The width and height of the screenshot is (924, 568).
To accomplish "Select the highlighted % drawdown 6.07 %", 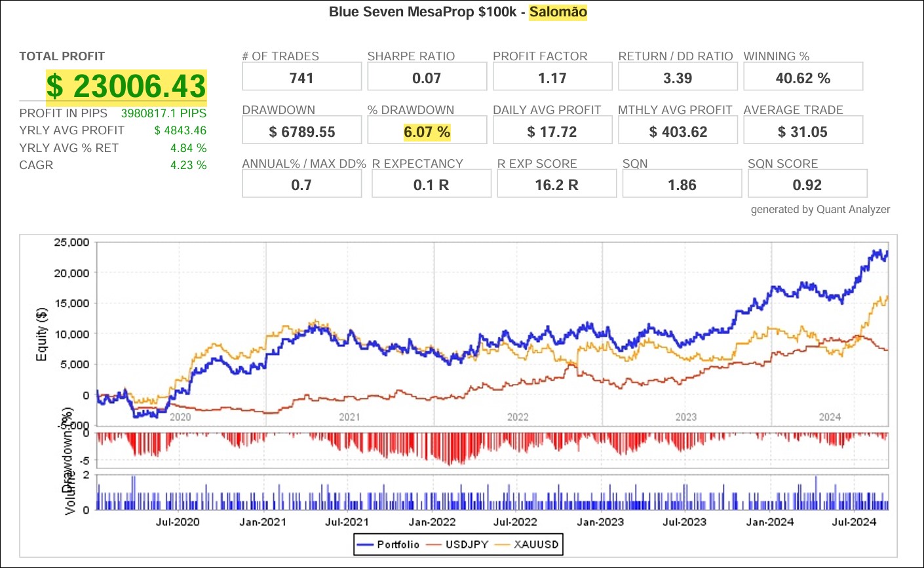I will tap(427, 132).
